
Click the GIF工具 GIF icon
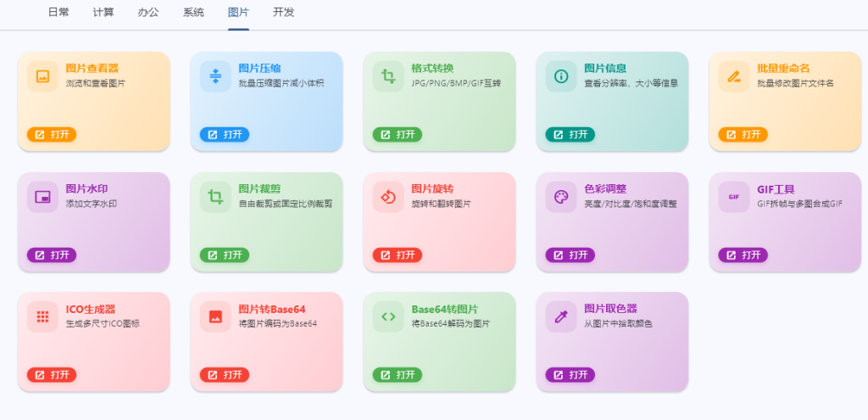[x=734, y=197]
